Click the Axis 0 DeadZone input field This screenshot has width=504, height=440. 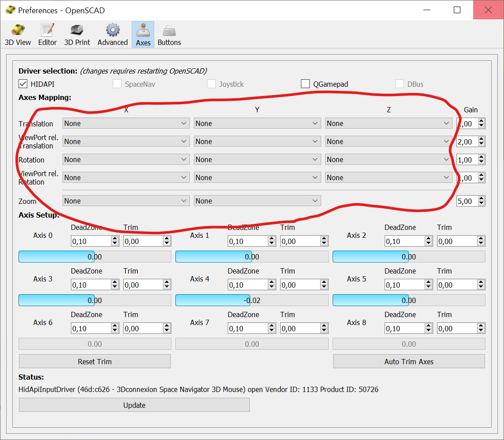(x=91, y=241)
